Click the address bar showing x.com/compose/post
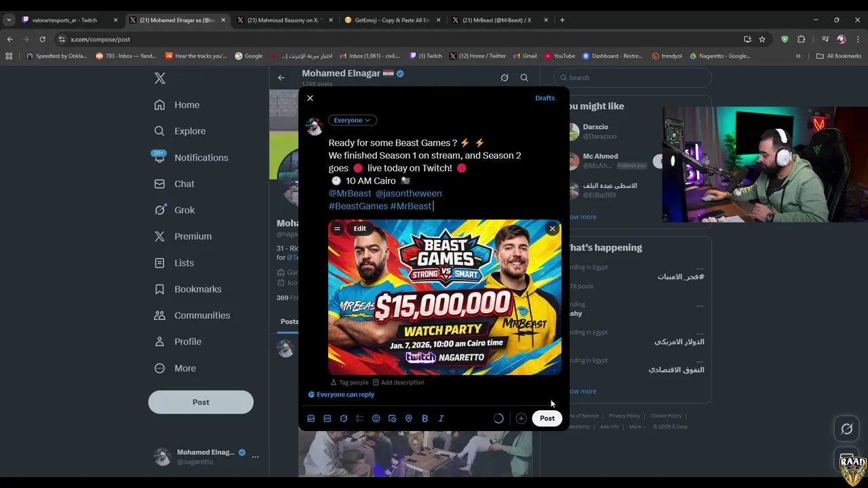Image resolution: width=868 pixels, height=488 pixels. click(100, 39)
